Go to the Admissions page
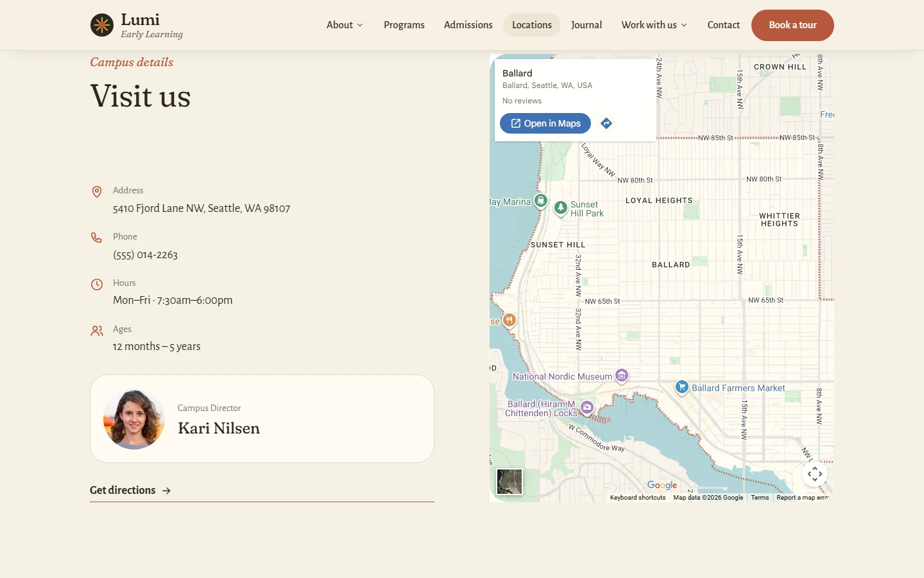 click(x=468, y=25)
